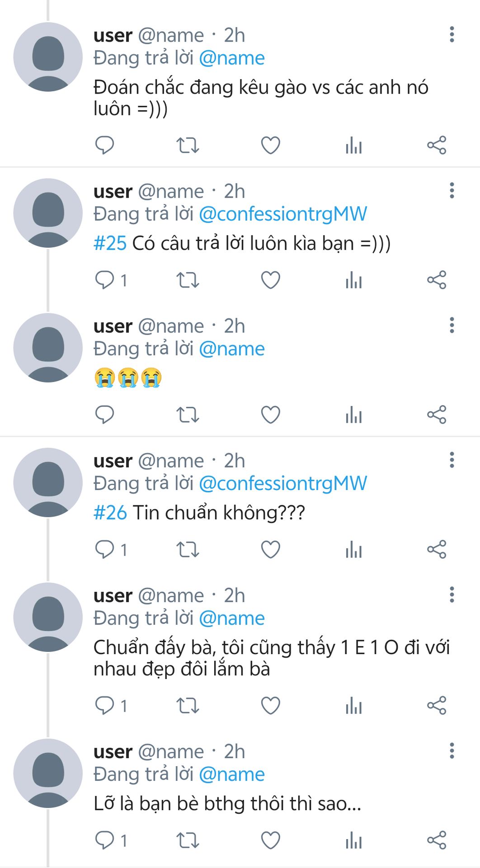Open more options for the first tweet
480x868 pixels.
coord(452,35)
